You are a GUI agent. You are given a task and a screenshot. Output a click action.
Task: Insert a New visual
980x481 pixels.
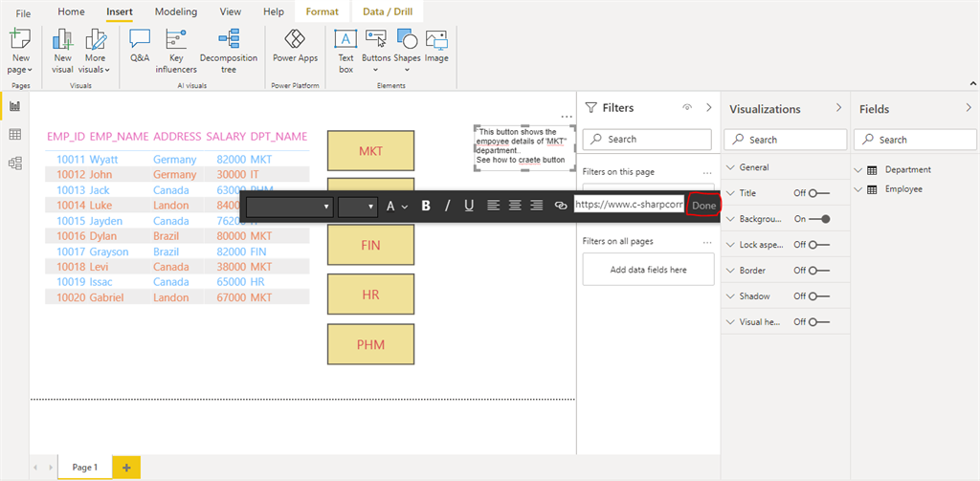pos(62,54)
